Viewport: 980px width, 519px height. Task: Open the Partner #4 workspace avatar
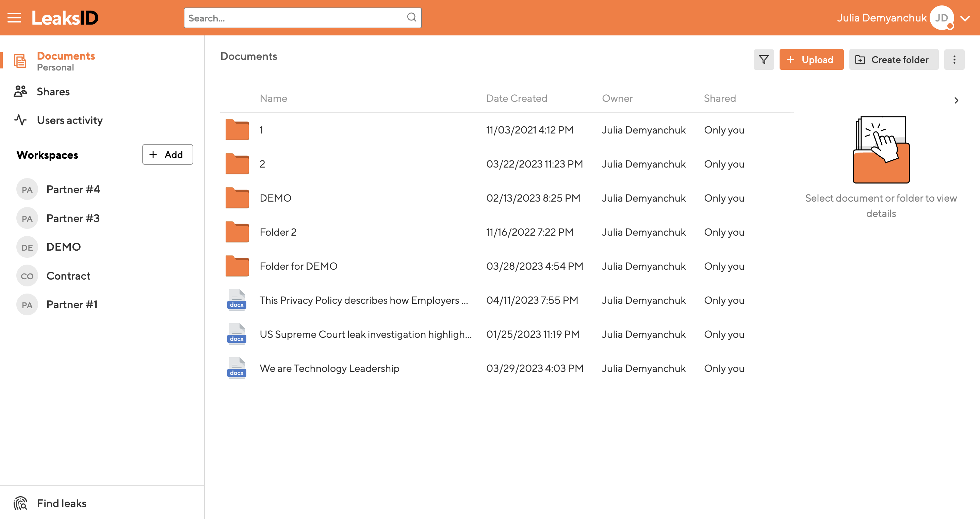click(x=27, y=189)
